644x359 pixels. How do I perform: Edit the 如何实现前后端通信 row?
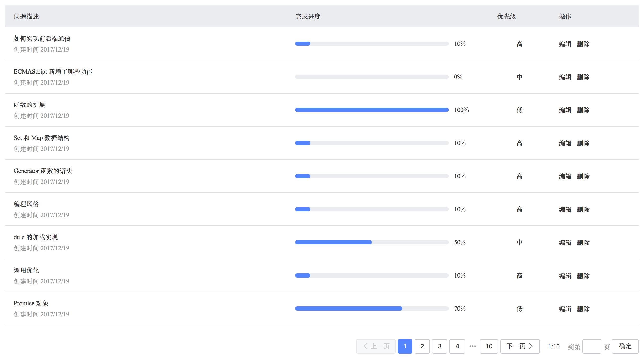565,44
